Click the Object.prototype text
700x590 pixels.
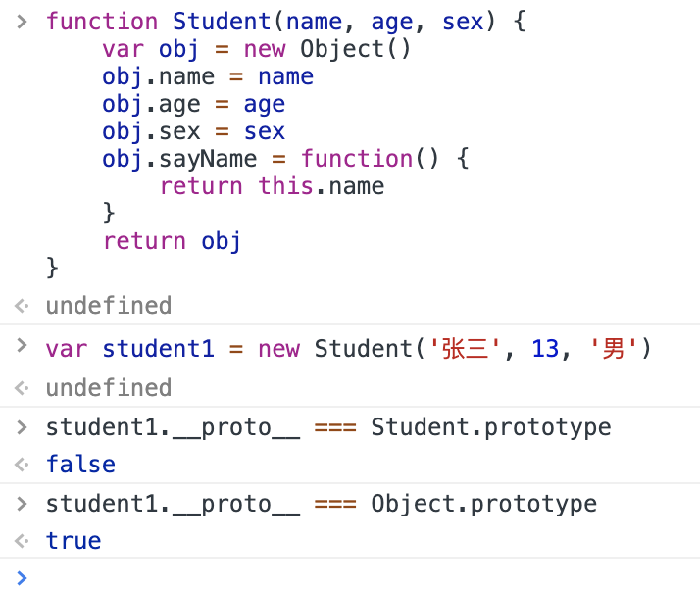[484, 505]
